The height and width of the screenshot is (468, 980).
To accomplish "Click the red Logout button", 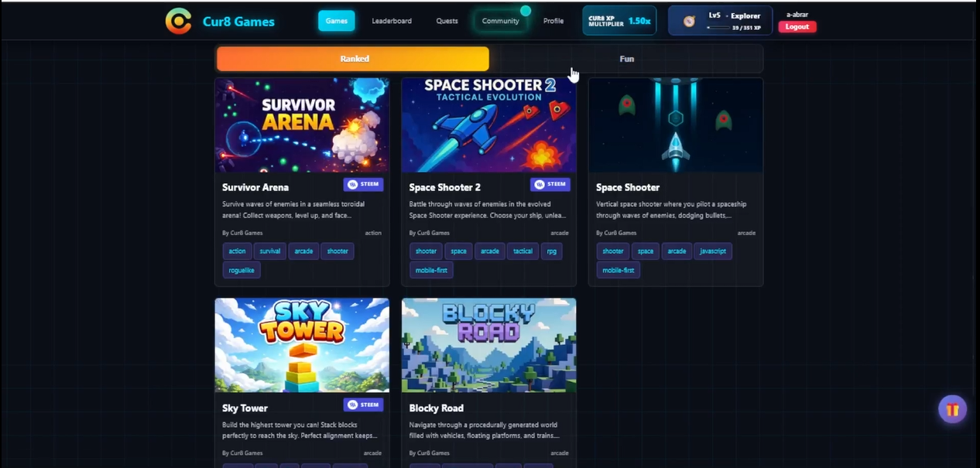I will [797, 26].
